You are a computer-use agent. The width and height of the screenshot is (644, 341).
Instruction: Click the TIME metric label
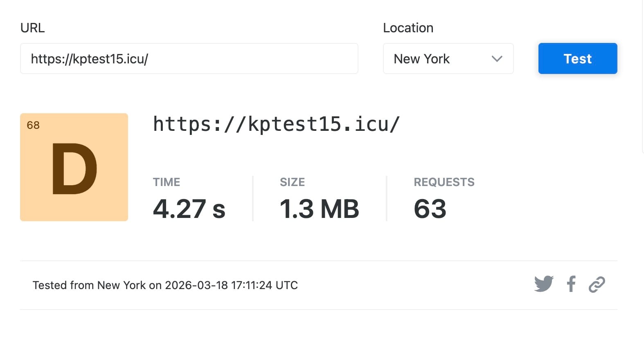(166, 182)
